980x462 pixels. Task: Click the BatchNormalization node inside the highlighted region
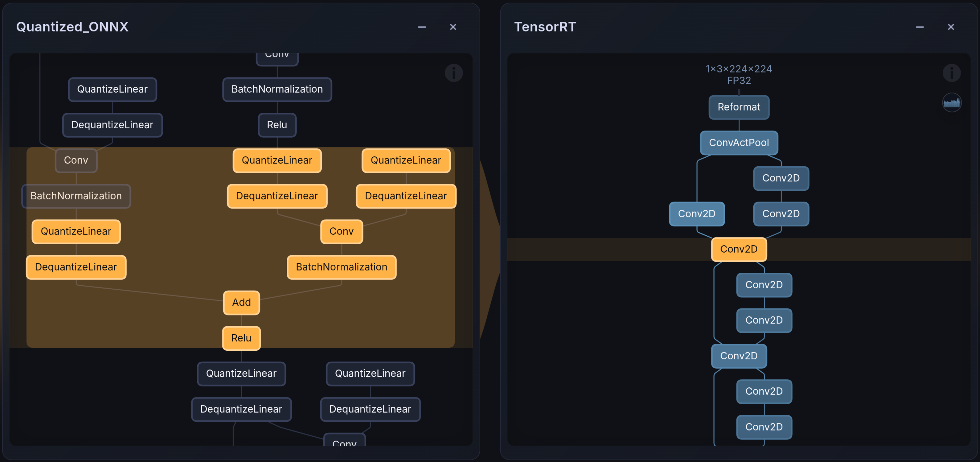(x=341, y=267)
